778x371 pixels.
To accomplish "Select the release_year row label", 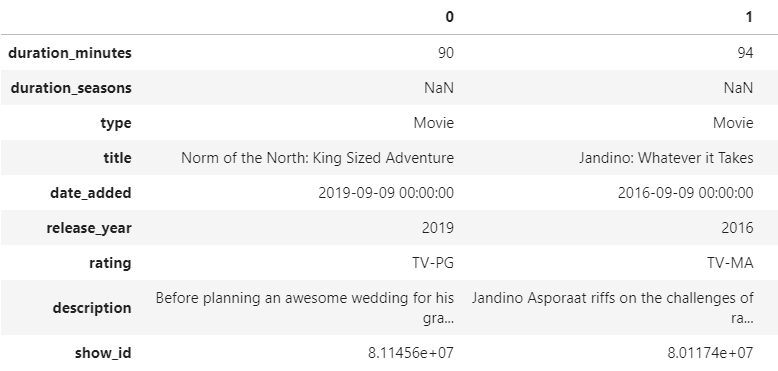I will click(x=89, y=228).
